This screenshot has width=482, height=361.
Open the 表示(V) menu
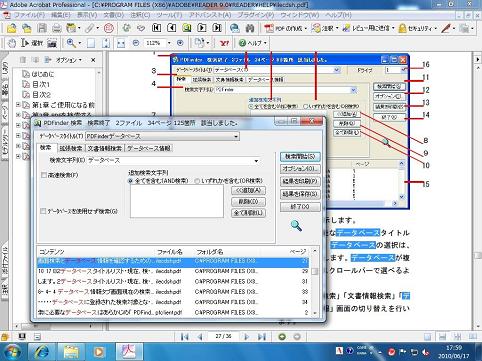[87, 15]
